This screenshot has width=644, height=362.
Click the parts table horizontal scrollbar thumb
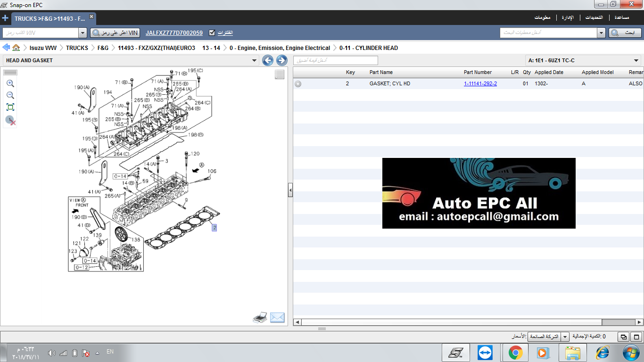[x=452, y=322]
